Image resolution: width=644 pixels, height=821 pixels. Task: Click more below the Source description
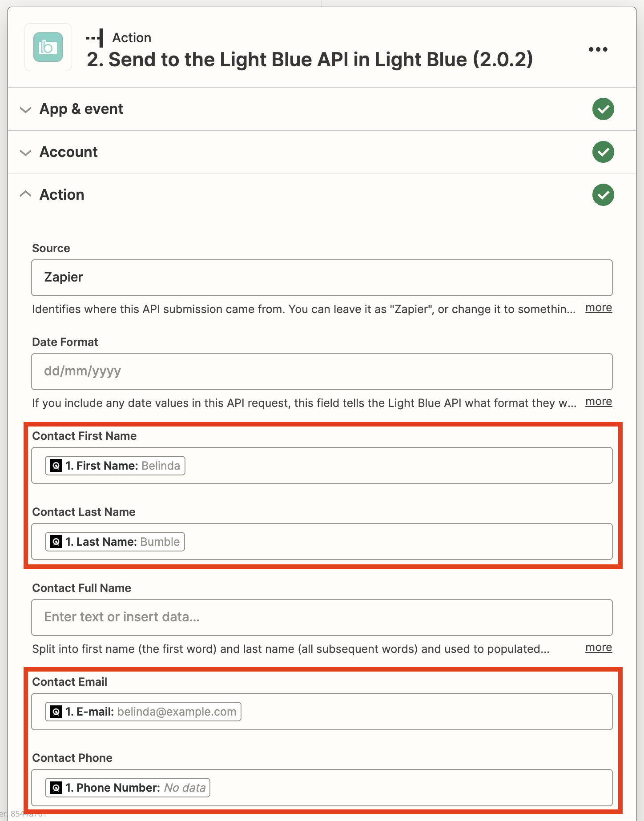pos(598,308)
